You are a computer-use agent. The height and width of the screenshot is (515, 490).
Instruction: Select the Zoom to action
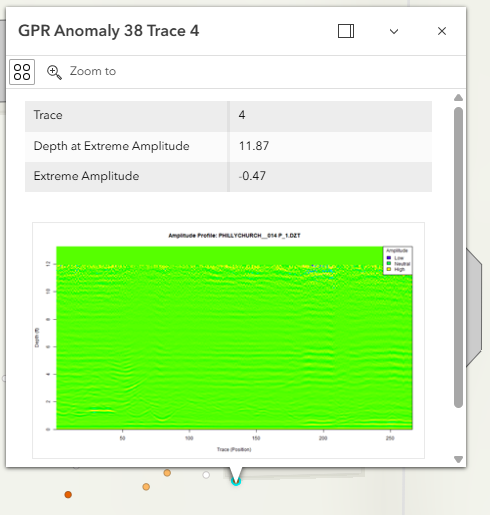pyautogui.click(x=81, y=71)
